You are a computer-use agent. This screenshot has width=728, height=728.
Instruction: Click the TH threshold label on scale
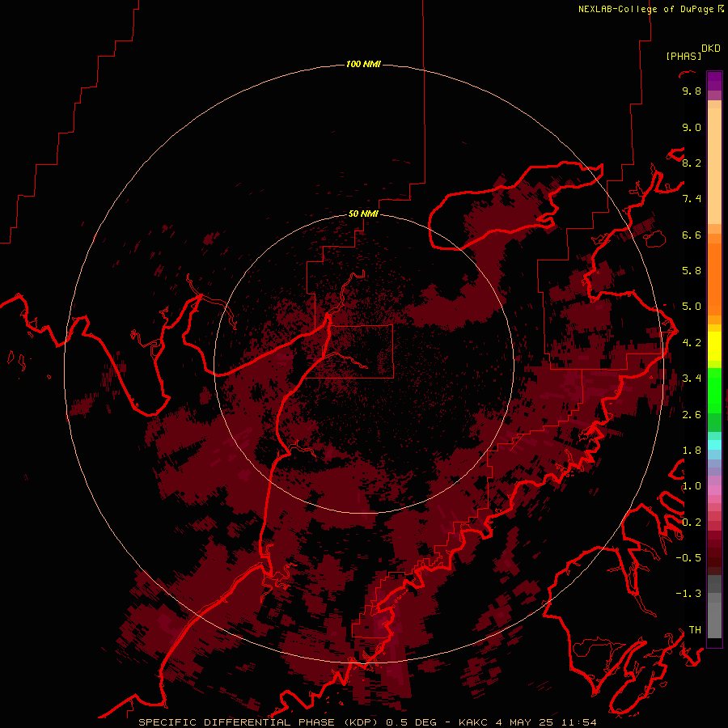click(695, 630)
